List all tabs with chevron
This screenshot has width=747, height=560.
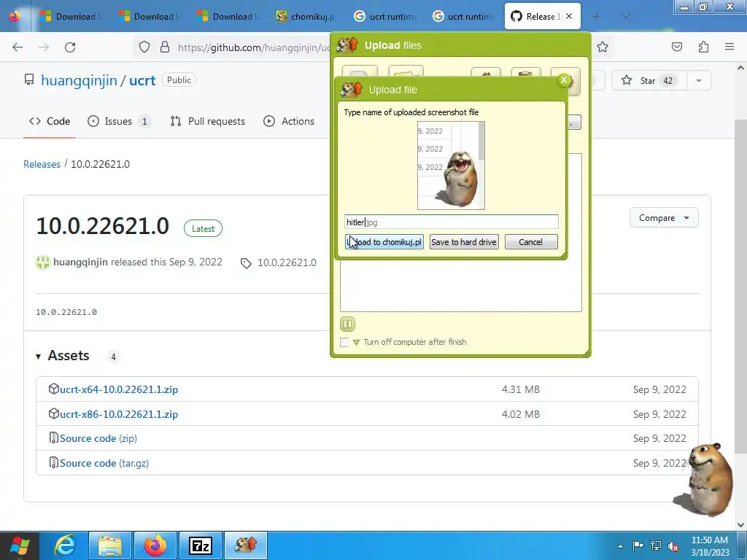point(626,16)
